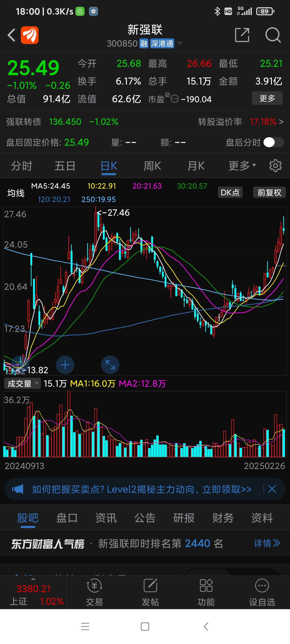Switch to the 周K chart tab
Image resolution: width=290 pixels, height=644 pixels.
tap(152, 166)
